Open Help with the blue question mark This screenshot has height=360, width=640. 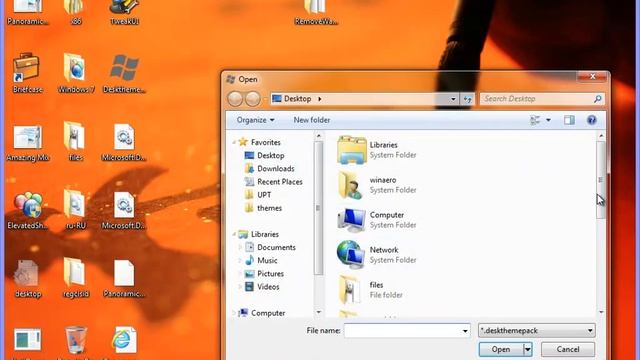(x=591, y=120)
